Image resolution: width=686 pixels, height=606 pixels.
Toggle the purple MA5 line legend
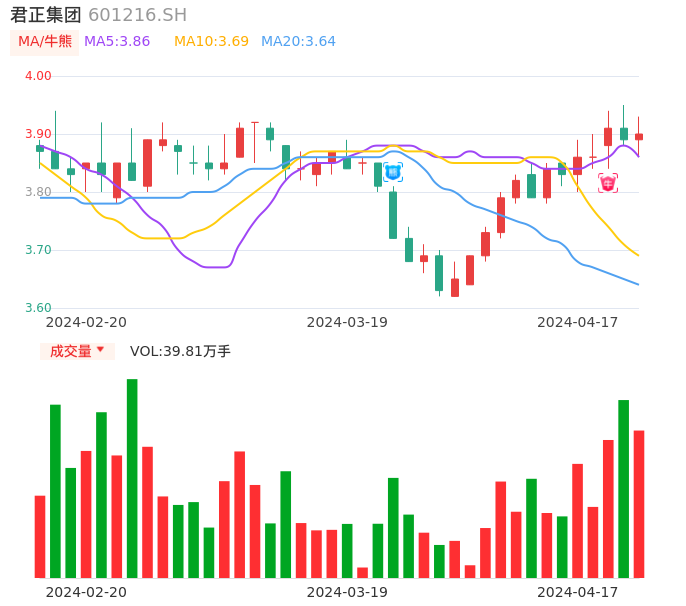[x=117, y=42]
